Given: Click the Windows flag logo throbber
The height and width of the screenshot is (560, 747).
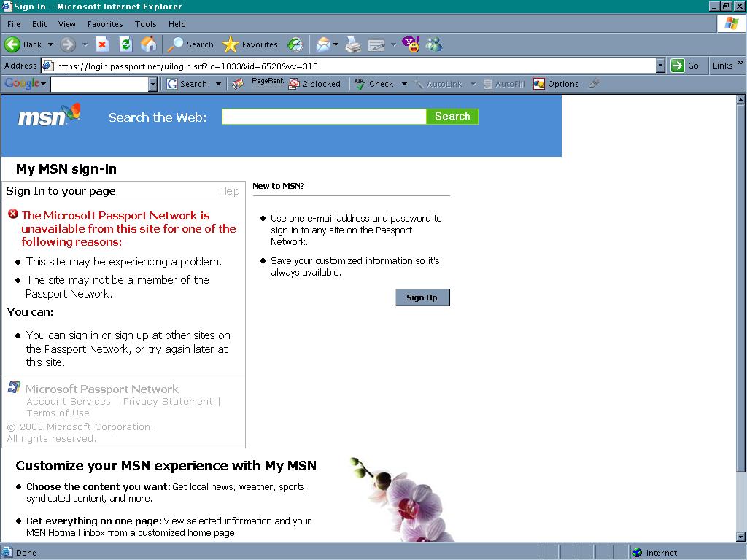Looking at the screenshot, I should coord(731,23).
